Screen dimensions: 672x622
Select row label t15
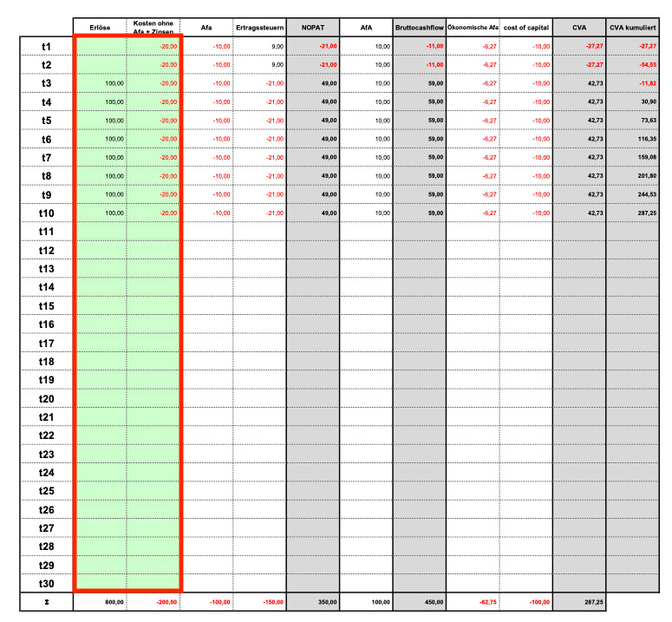click(46, 305)
